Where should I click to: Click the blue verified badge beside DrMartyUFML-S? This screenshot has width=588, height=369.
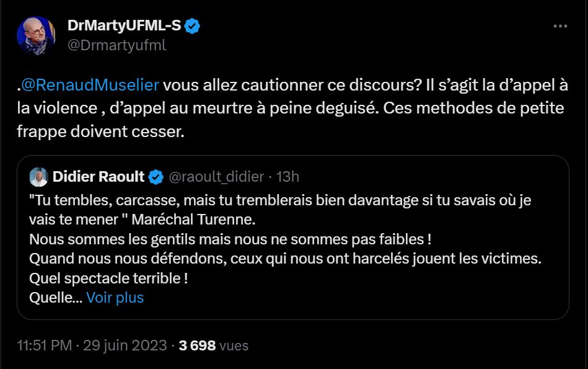[x=193, y=27]
